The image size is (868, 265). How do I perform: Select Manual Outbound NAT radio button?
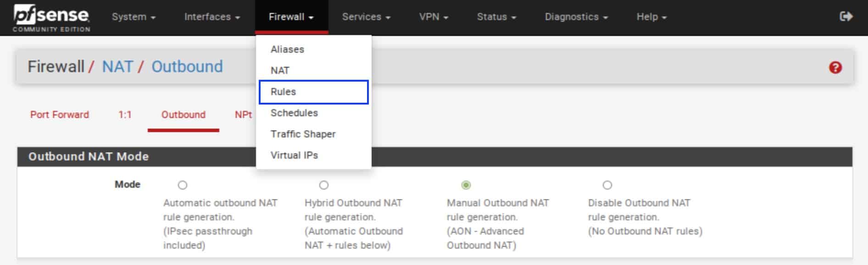coord(466,185)
